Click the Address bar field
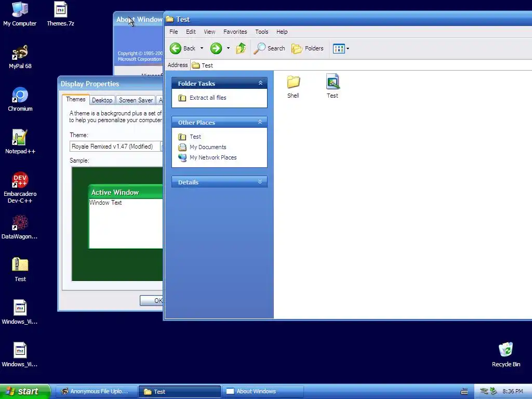This screenshot has height=399, width=532. coord(361,65)
